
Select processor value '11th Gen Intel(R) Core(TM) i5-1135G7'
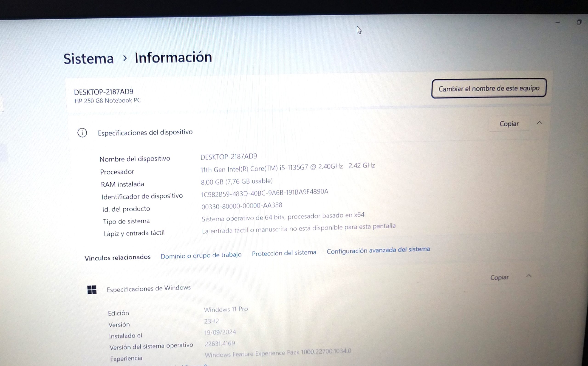coord(254,168)
